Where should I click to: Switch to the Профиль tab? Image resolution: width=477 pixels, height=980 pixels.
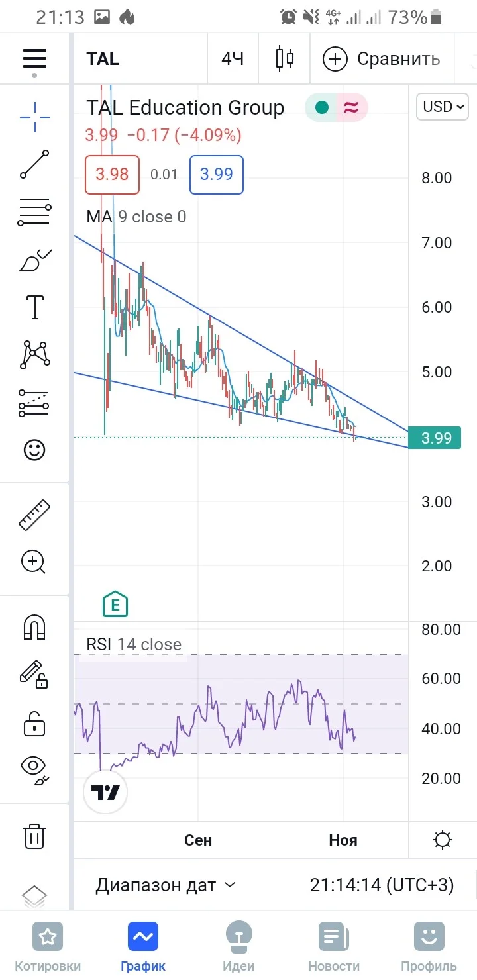click(429, 947)
